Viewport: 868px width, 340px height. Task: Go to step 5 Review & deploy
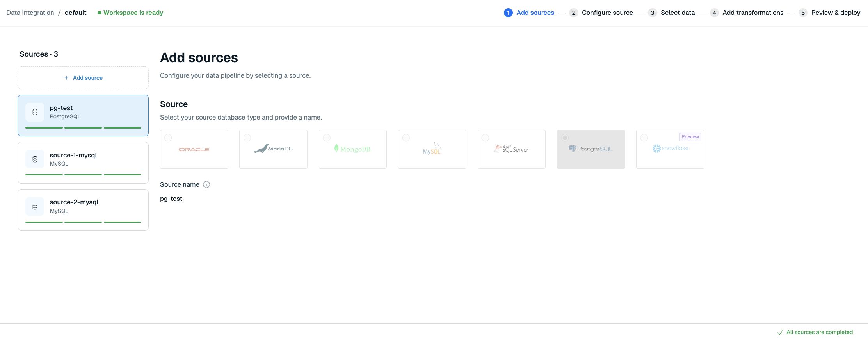[x=829, y=13]
